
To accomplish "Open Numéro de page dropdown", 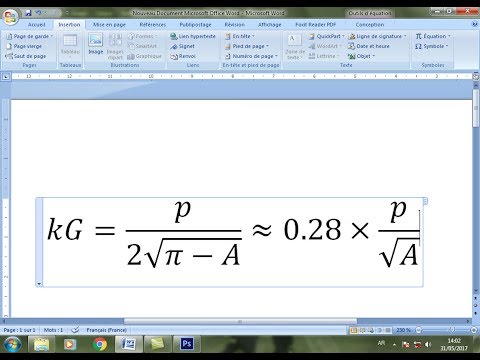I will (251, 56).
